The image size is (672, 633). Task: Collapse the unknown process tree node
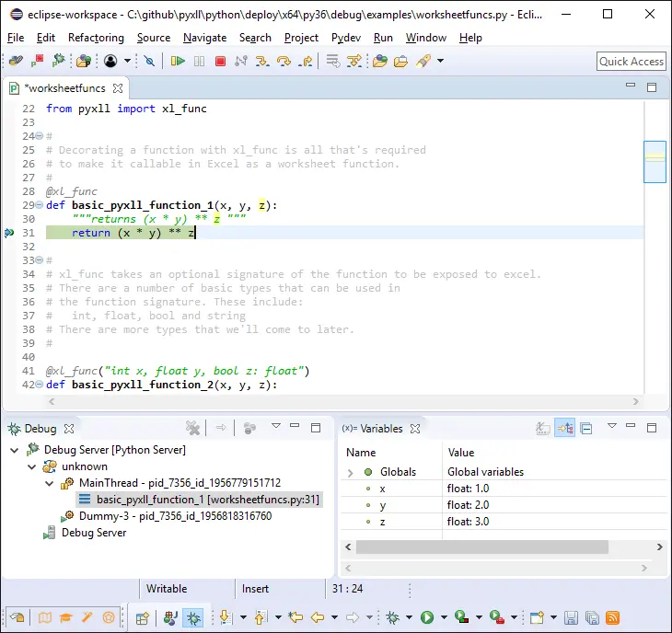point(32,466)
